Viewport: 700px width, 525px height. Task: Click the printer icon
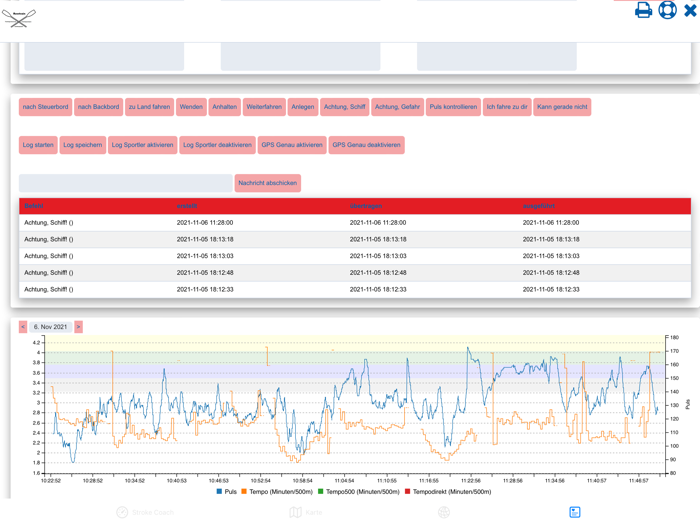click(x=643, y=10)
